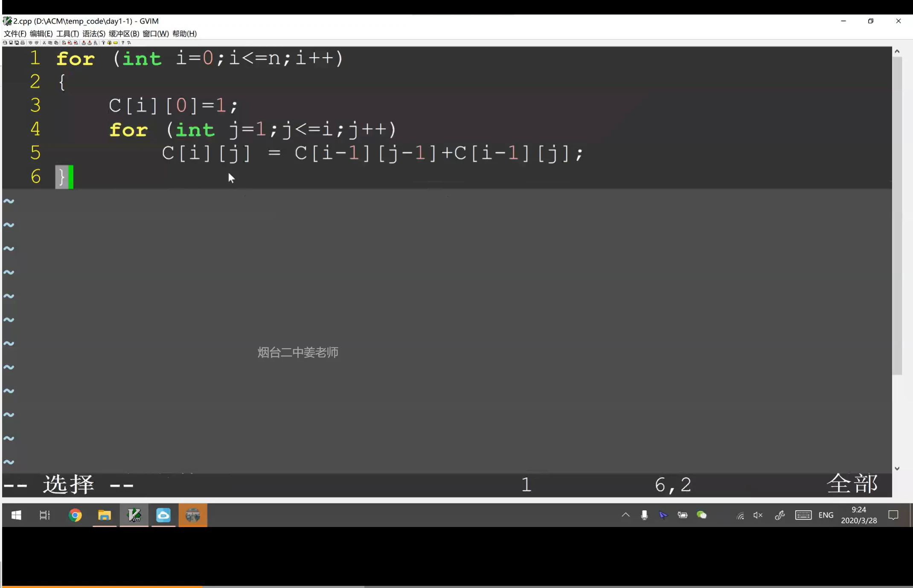The height and width of the screenshot is (588, 913).
Task: Unmute the system volume in the tray
Action: (x=758, y=515)
